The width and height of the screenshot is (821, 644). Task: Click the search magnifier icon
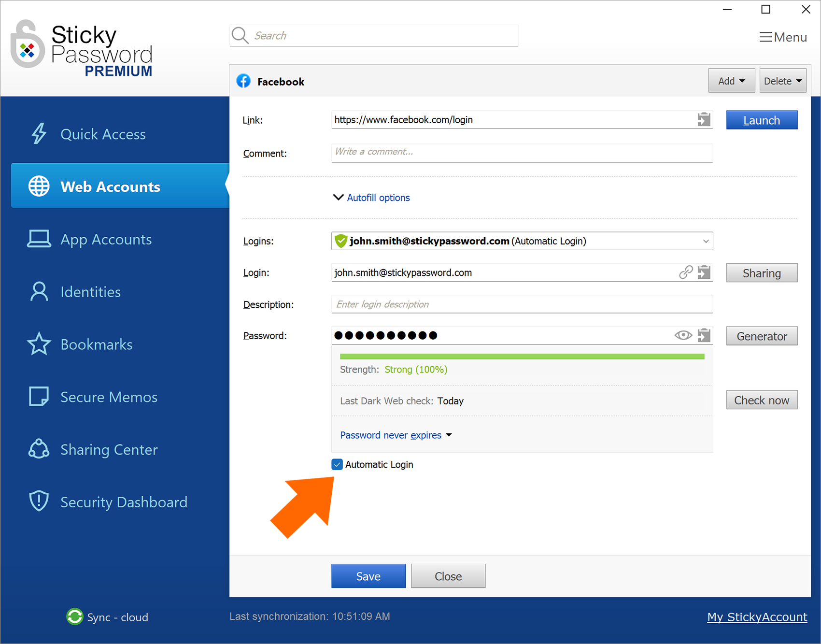tap(240, 35)
